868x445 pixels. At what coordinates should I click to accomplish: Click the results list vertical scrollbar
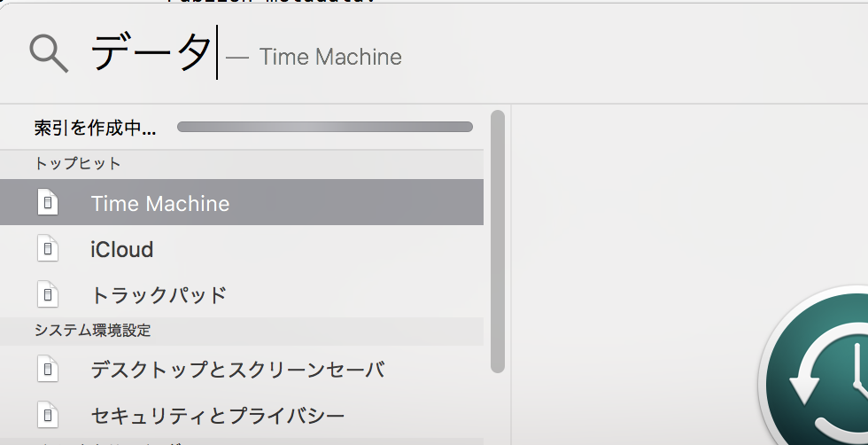(498, 242)
